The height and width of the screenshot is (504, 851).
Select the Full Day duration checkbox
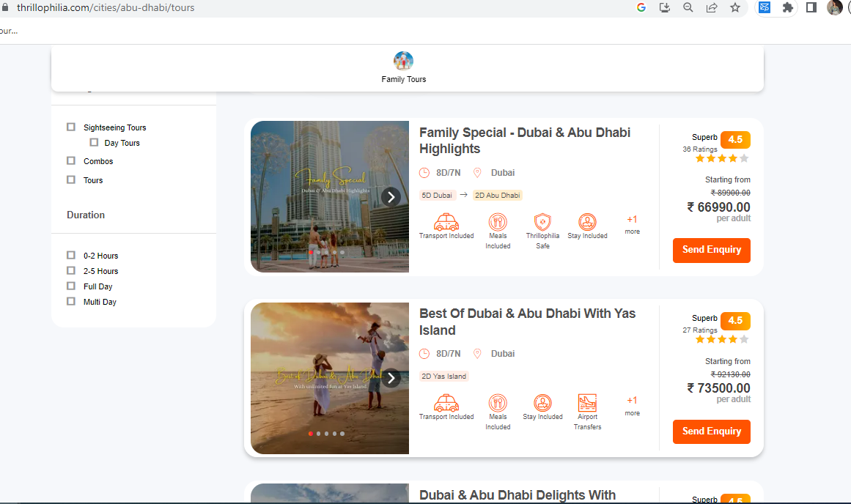(71, 286)
